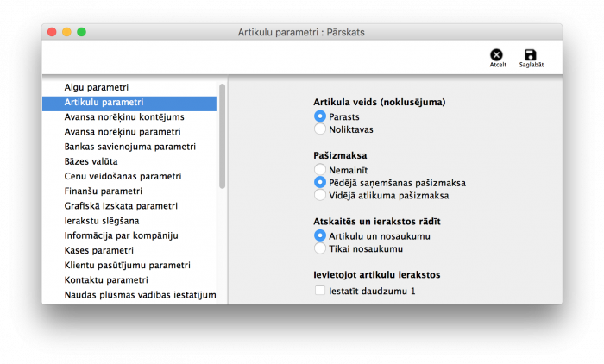Choose Vidējā atlikuma pašizmaksa option
The image size is (604, 364).
[x=320, y=196]
